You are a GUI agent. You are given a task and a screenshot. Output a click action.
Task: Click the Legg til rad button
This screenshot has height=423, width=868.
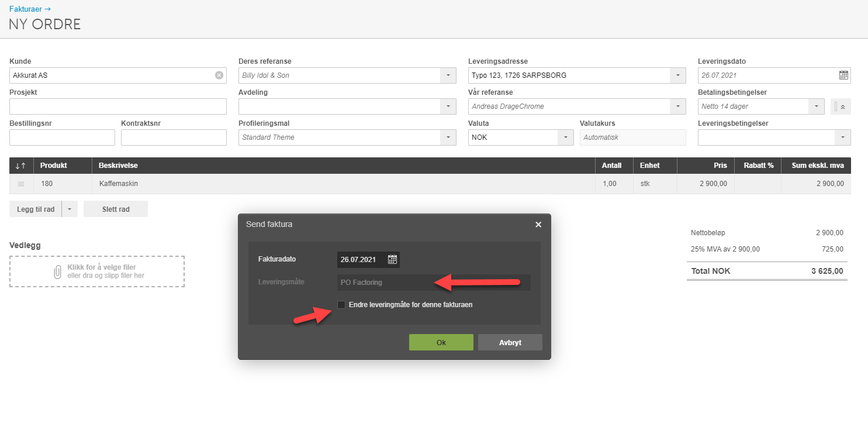point(36,209)
